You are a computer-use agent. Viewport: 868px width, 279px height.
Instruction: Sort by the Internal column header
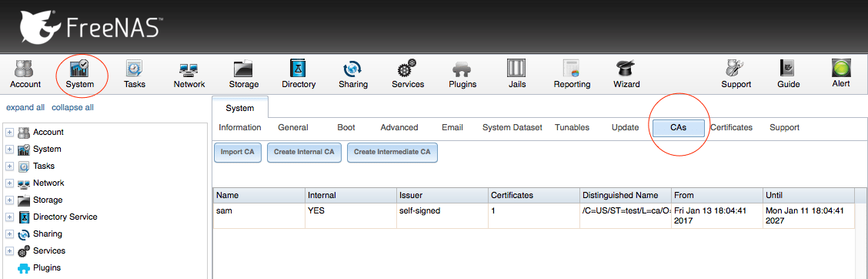tap(351, 195)
